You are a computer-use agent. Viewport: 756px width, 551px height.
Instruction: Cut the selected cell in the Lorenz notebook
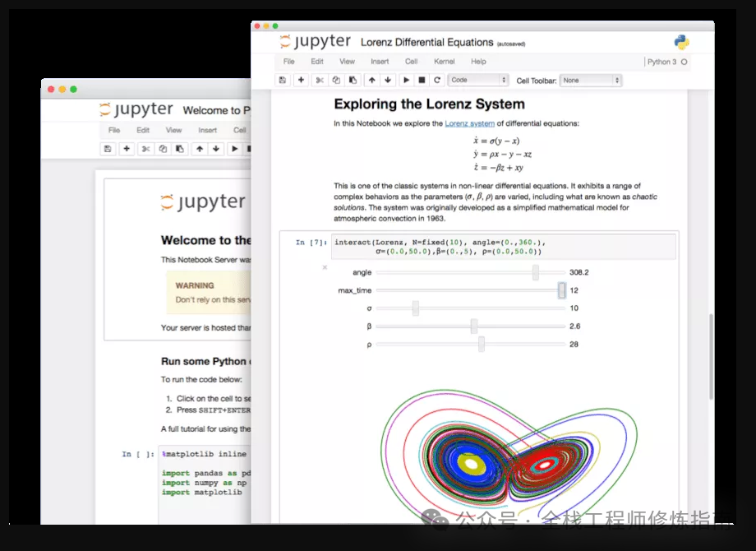[x=320, y=80]
